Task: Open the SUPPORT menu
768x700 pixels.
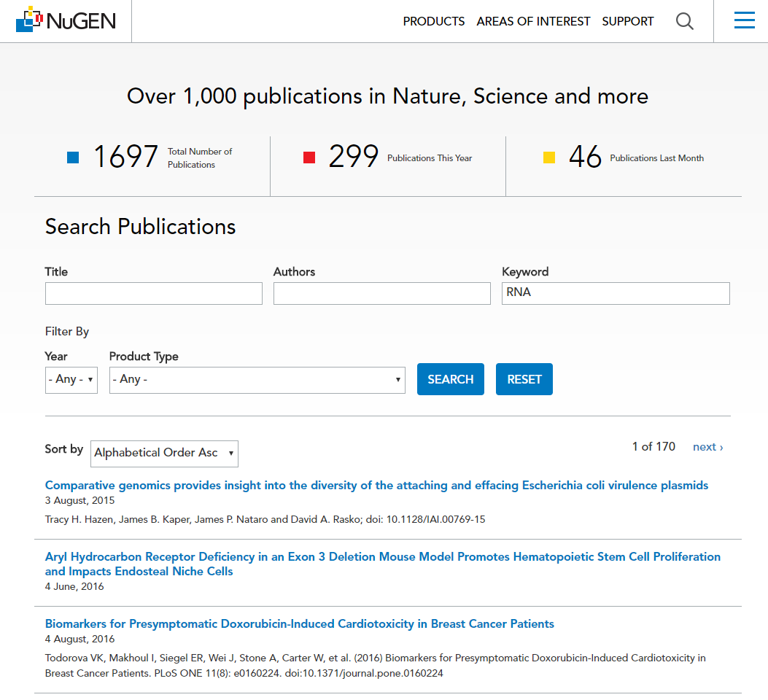Action: click(627, 22)
